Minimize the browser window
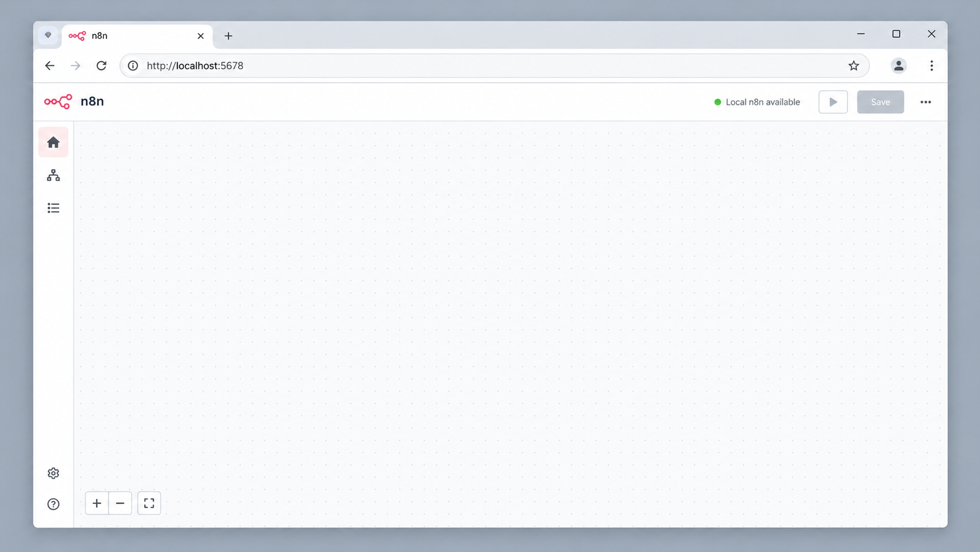The image size is (980, 552). tap(861, 34)
